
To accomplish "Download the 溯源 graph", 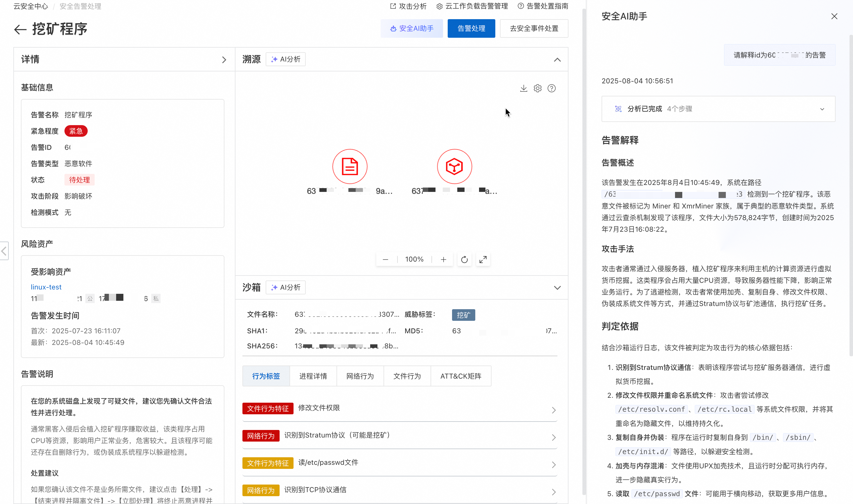I will [523, 88].
